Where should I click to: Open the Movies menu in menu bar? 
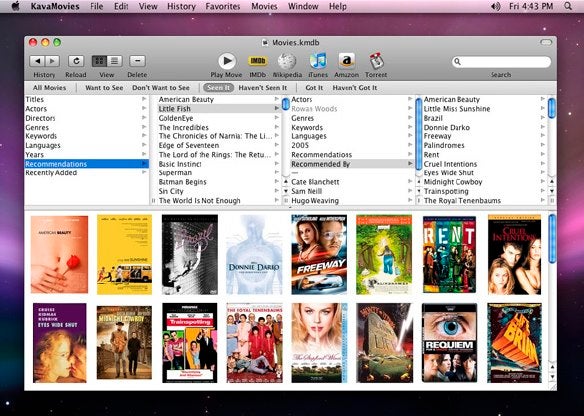[264, 6]
